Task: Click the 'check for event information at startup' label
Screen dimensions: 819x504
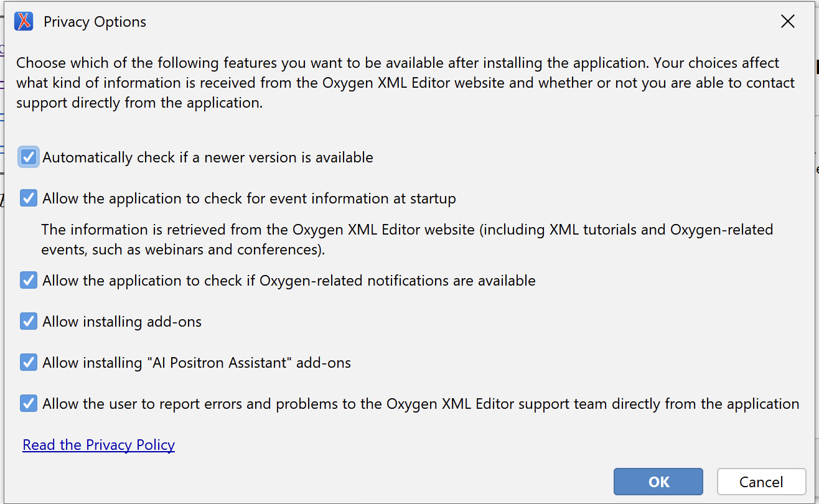Action: click(250, 198)
